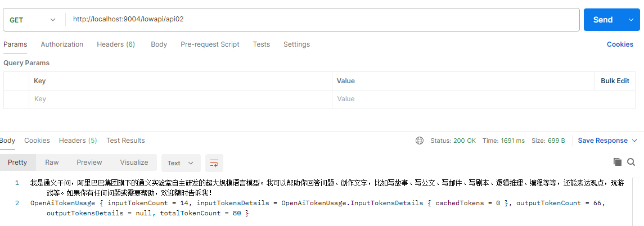The image size is (644, 226).
Task: Click Save Response
Action: 602,141
